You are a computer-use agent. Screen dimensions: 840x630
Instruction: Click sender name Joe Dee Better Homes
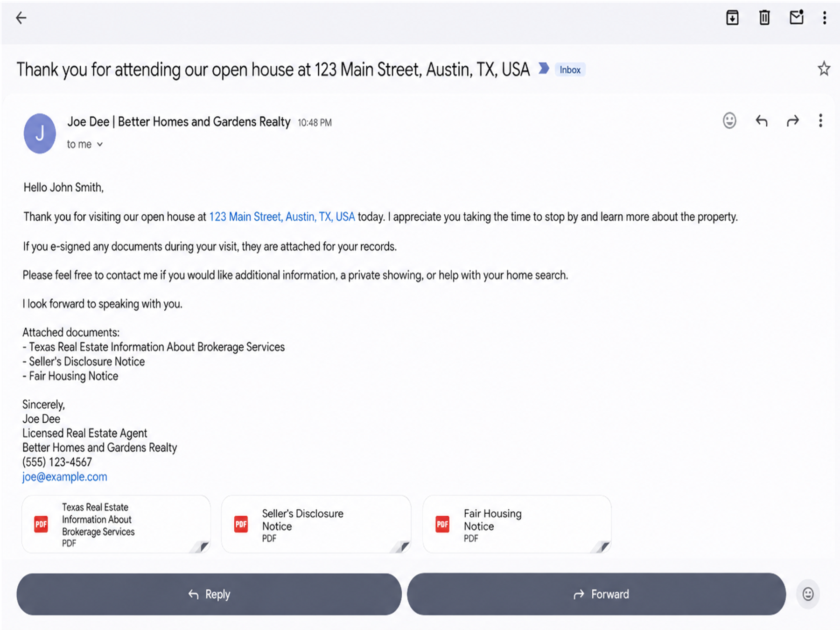179,122
